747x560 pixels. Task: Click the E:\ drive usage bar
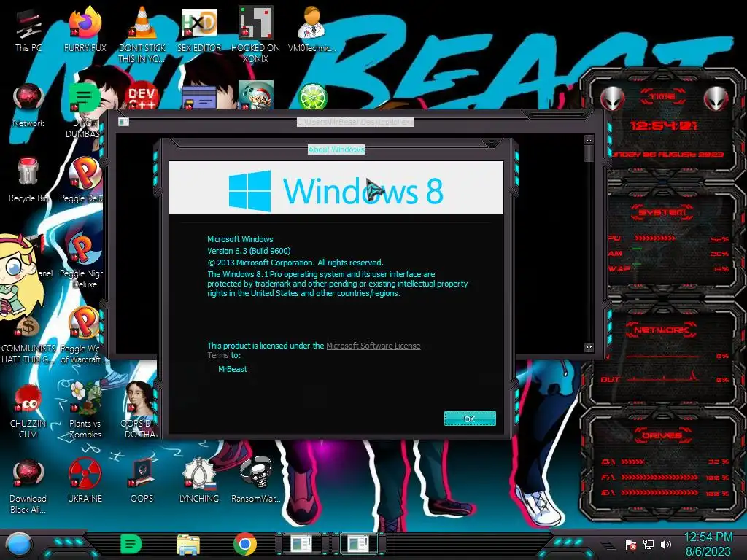tap(659, 492)
